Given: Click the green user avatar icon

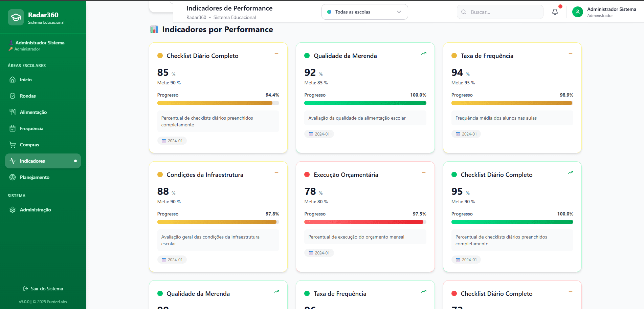Looking at the screenshot, I should (x=577, y=12).
